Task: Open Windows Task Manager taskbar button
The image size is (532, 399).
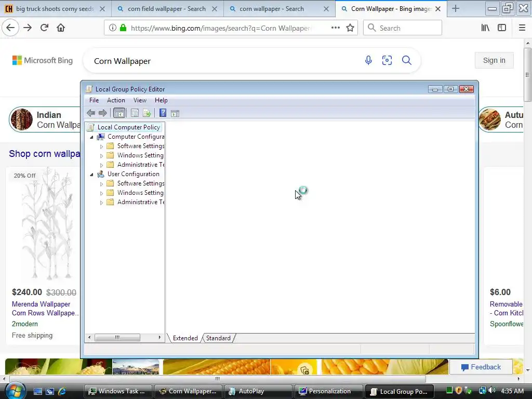Action: [x=118, y=391]
